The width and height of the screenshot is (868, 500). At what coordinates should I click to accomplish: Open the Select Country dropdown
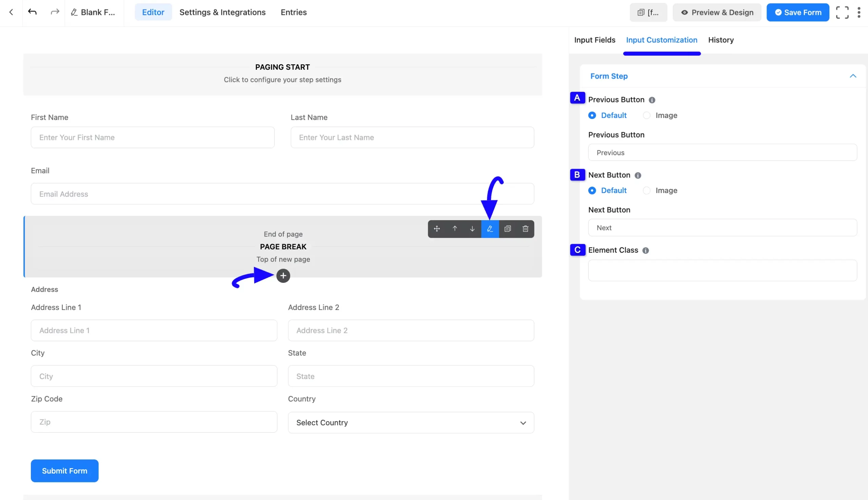pos(411,422)
